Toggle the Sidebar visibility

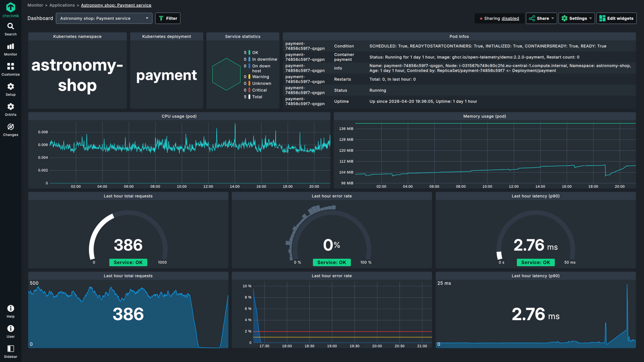tap(10, 349)
